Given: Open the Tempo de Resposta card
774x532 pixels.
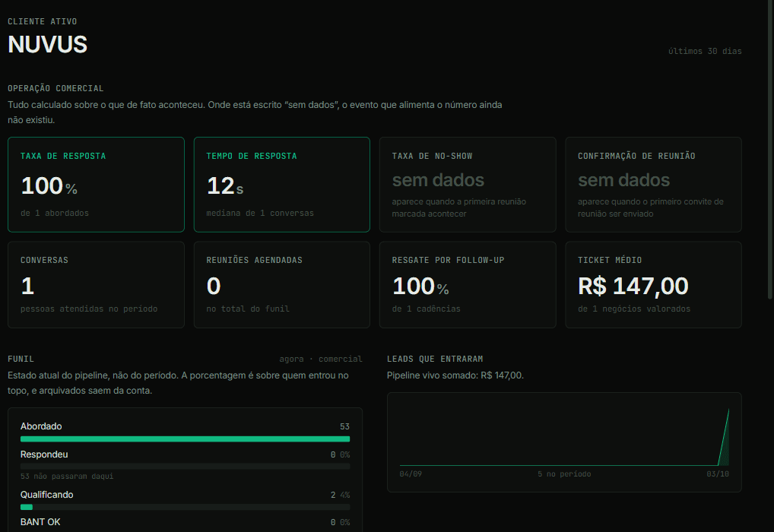Looking at the screenshot, I should (x=282, y=185).
